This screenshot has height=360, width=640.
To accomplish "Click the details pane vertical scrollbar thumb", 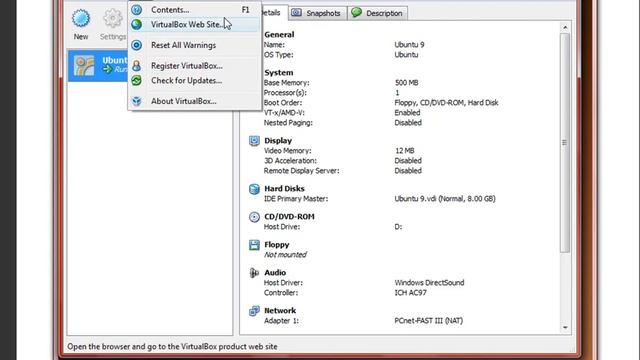I will pyautogui.click(x=565, y=143).
